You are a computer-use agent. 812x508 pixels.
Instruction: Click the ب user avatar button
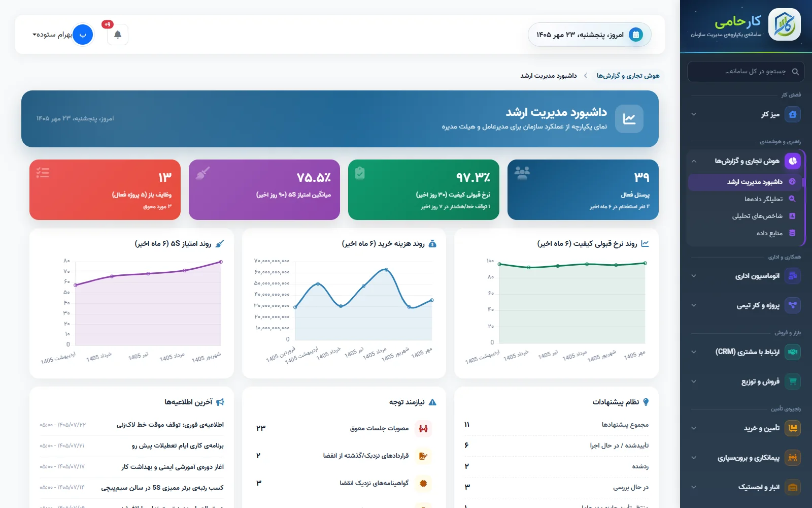click(x=82, y=35)
